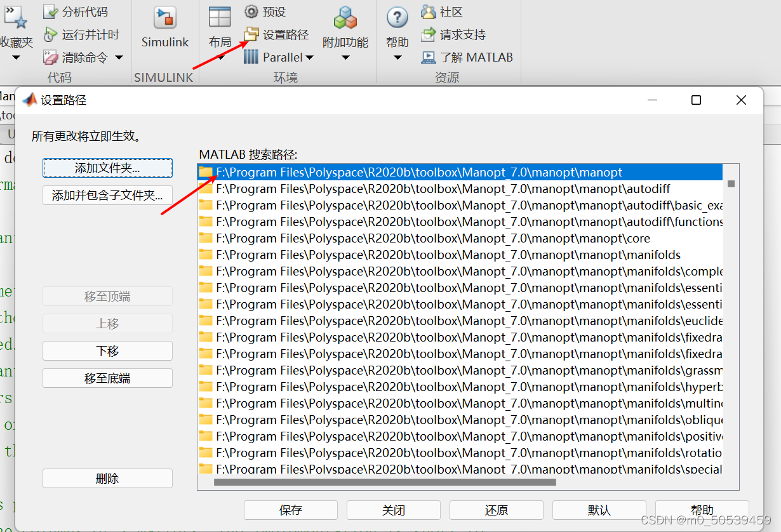This screenshot has width=781, height=532.
Task: Open the Favorites (收藏夹) star icon
Action: [x=15, y=17]
